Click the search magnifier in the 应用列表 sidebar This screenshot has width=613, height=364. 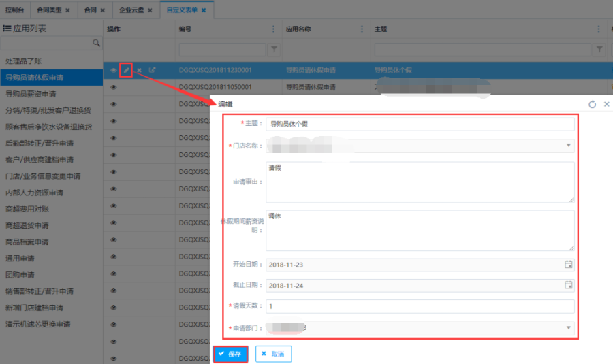[x=96, y=43]
